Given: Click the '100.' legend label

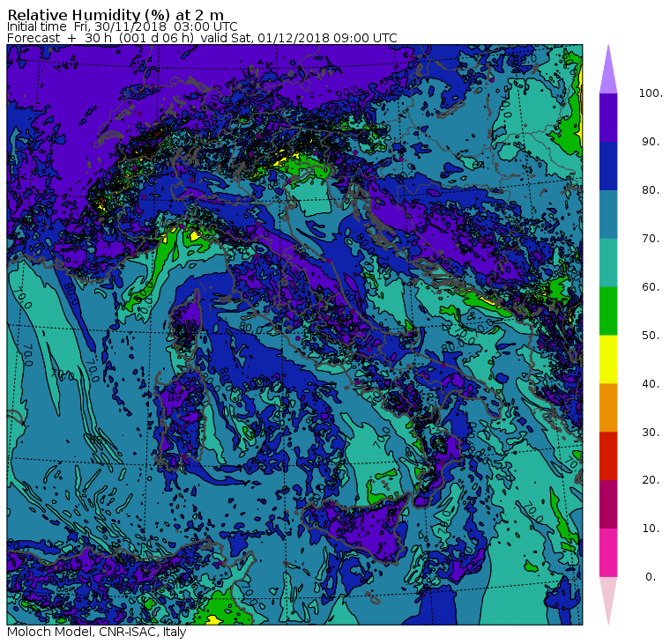Looking at the screenshot, I should coord(651,93).
